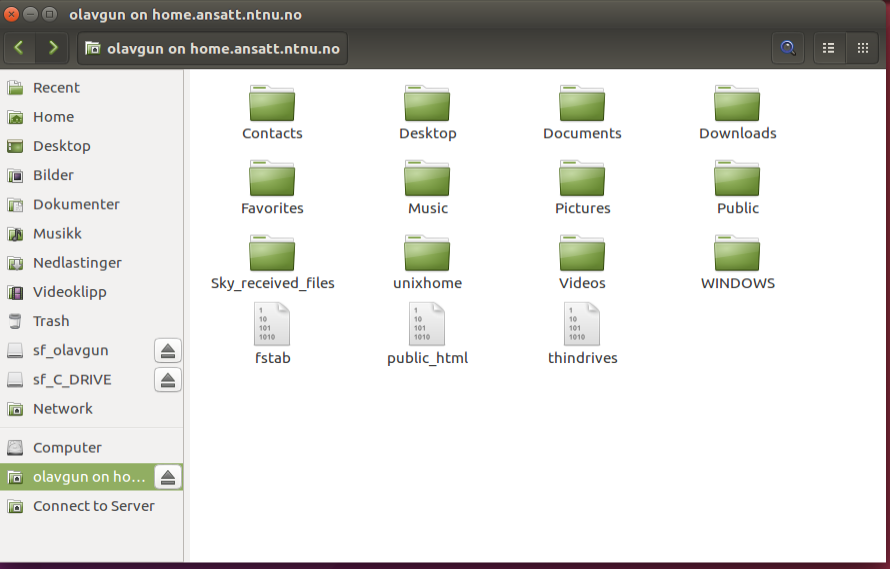Select sf_C_DRIVE in the sidebar

coord(76,379)
